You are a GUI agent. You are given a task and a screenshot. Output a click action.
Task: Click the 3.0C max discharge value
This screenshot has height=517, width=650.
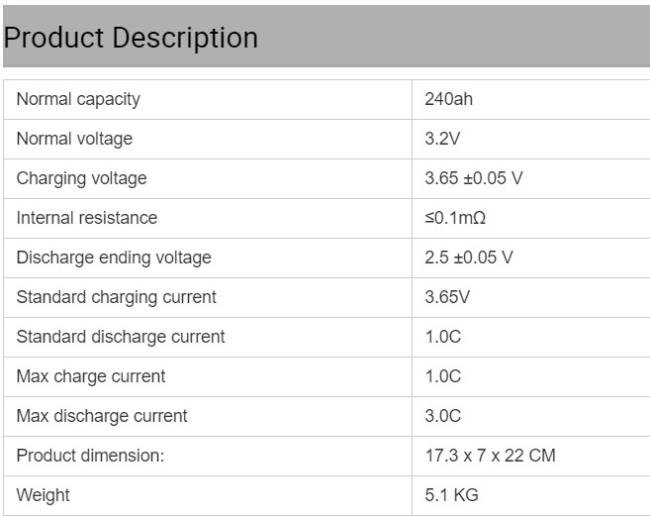click(443, 416)
